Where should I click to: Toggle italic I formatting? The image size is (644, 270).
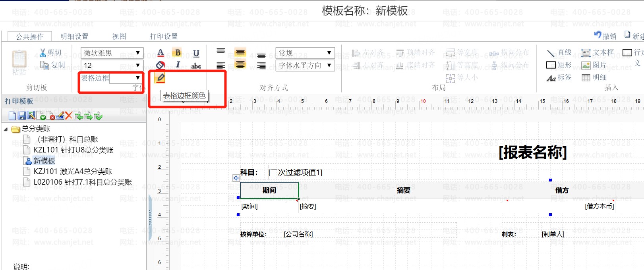tap(178, 64)
